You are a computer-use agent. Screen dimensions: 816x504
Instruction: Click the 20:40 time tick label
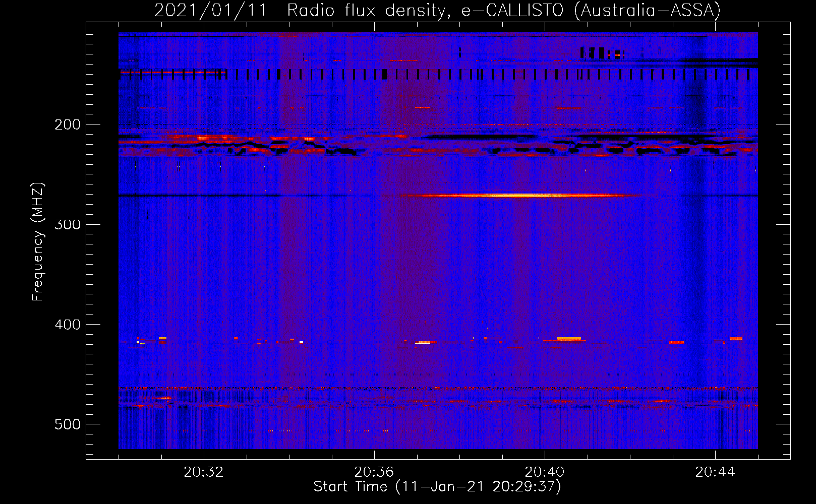pos(545,472)
